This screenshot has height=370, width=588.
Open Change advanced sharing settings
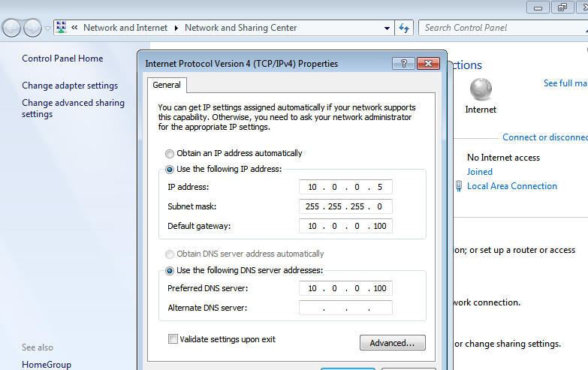point(73,108)
